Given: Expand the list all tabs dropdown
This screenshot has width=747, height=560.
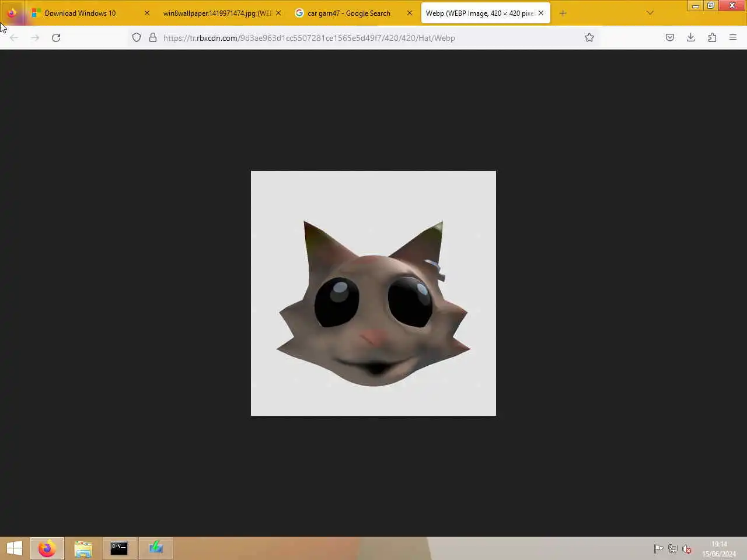Looking at the screenshot, I should click(650, 13).
